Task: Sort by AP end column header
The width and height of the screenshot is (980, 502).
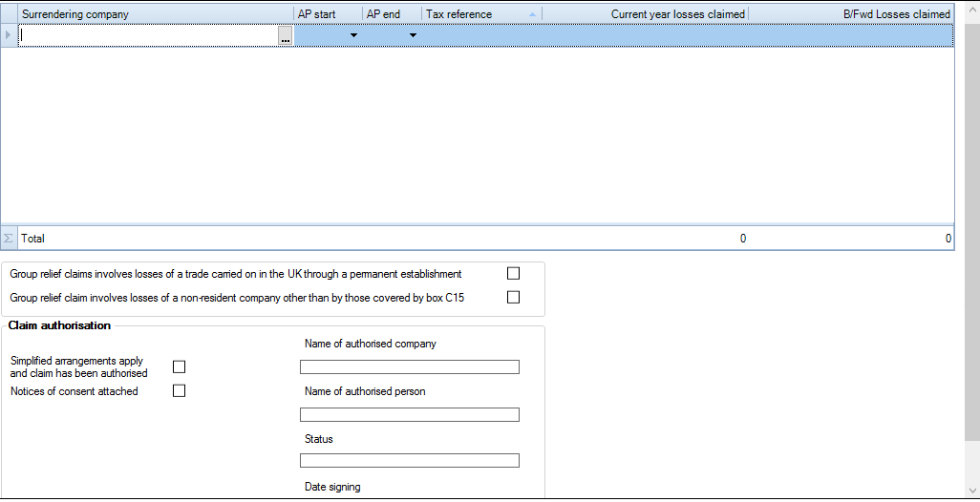Action: [392, 13]
